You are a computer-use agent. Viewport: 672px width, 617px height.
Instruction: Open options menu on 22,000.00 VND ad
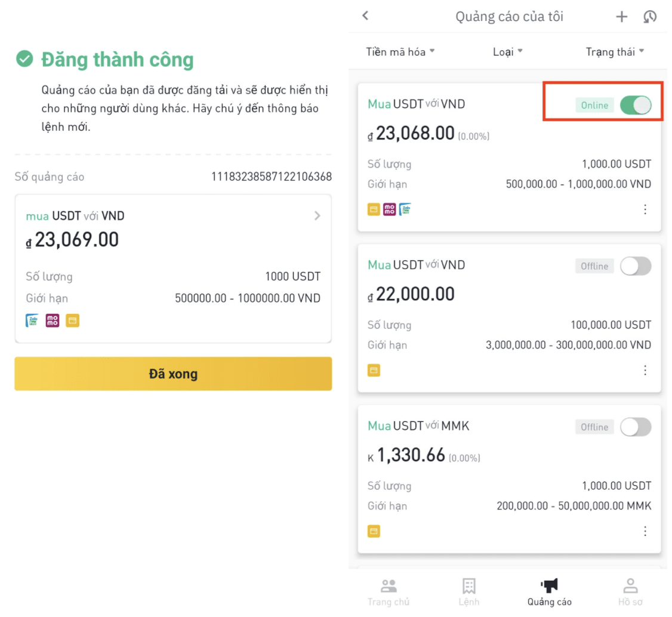coord(645,371)
